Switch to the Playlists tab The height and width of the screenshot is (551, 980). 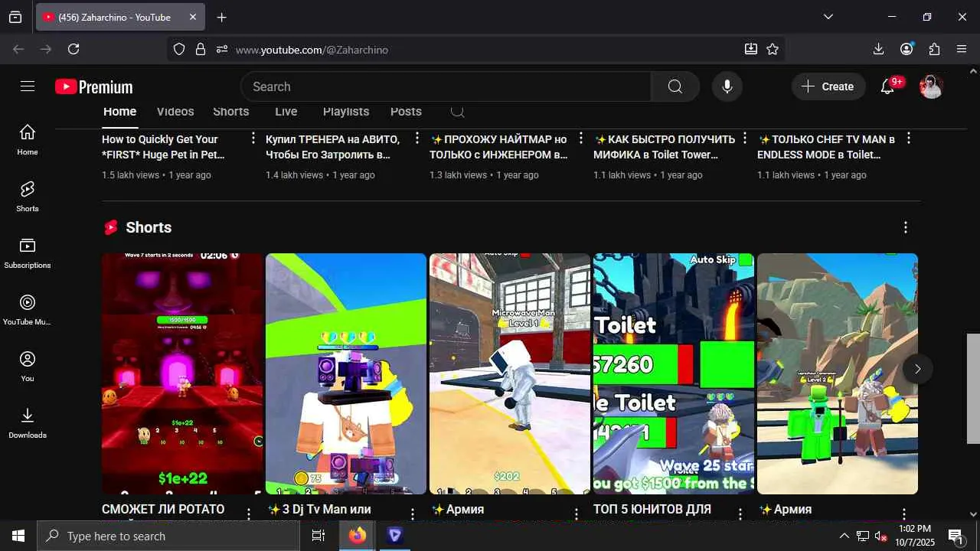pyautogui.click(x=346, y=112)
